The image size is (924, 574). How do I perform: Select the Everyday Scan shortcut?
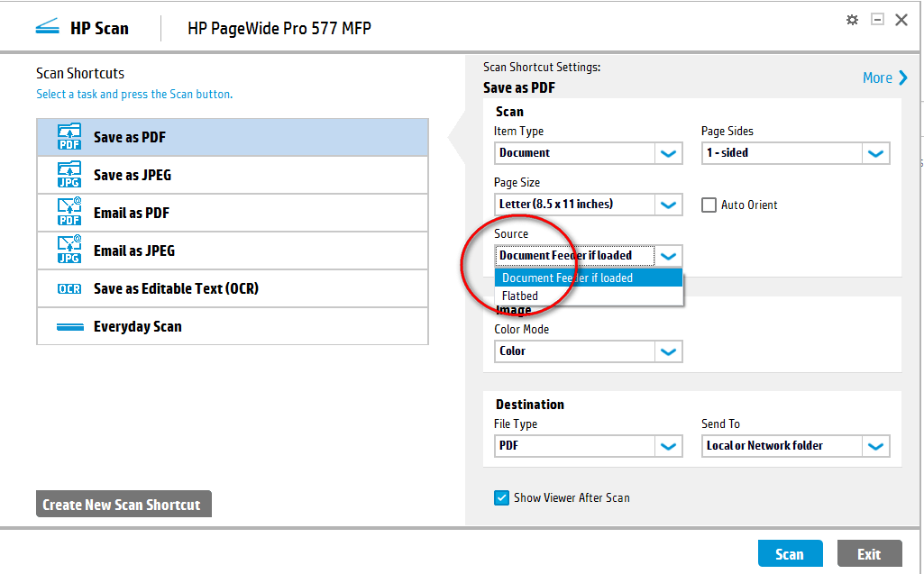click(233, 326)
